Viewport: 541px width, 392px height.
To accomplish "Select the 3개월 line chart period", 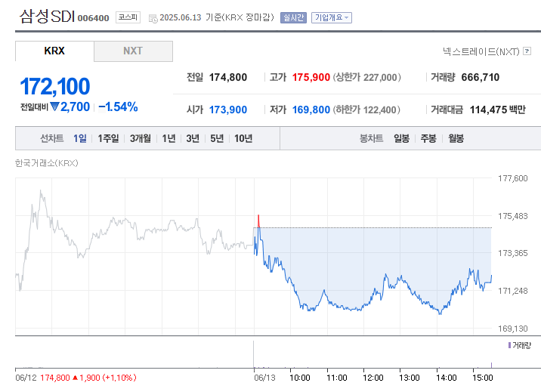I will [140, 138].
